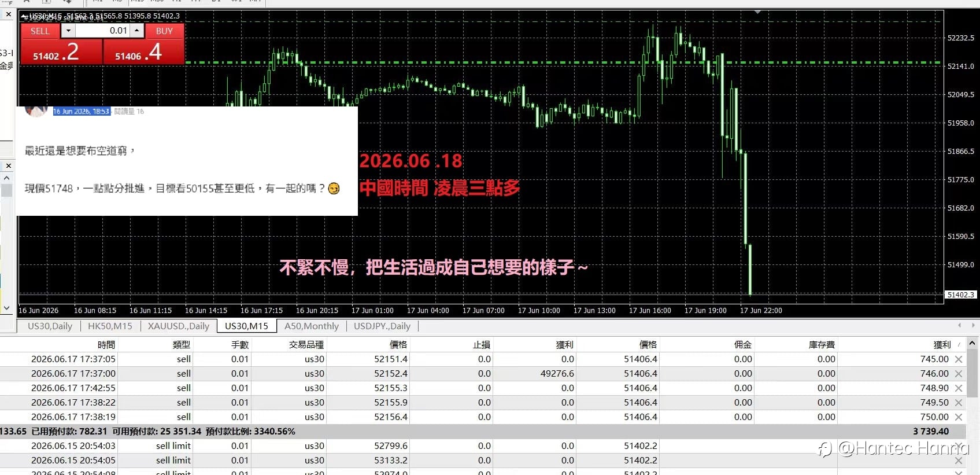Select the US30,M15 chart tab
This screenshot has width=980, height=475.
tap(247, 326)
